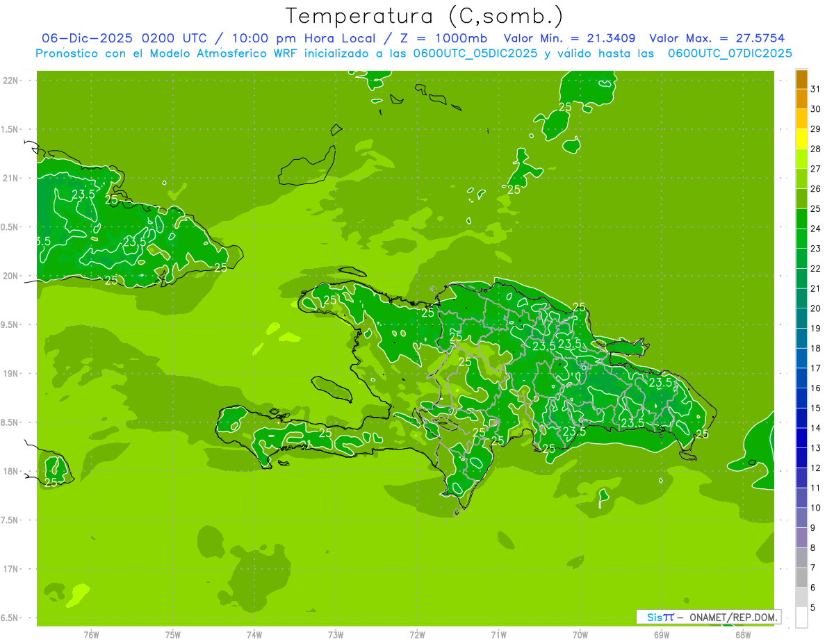This screenshot has width=834, height=644.
Task: Select the "Z = 1000mb" pressure level text
Action: 443,38
